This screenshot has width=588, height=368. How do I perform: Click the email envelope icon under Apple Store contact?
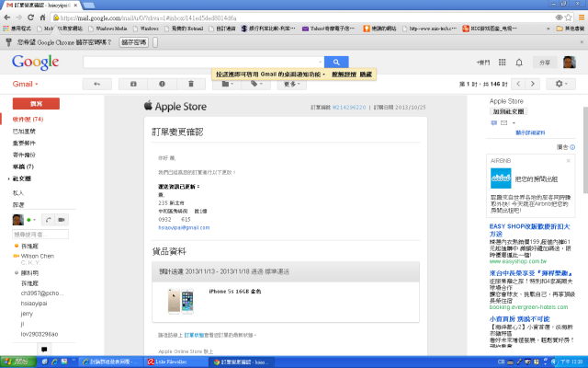click(x=503, y=122)
